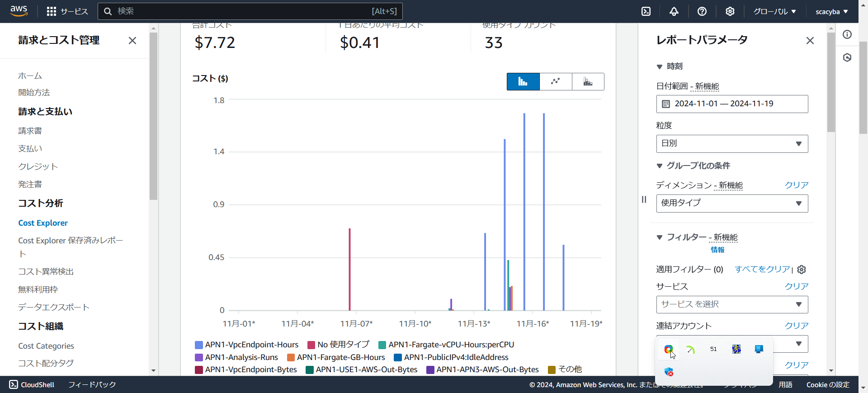Clear the サービス filter
The height and width of the screenshot is (393, 868).
797,286
